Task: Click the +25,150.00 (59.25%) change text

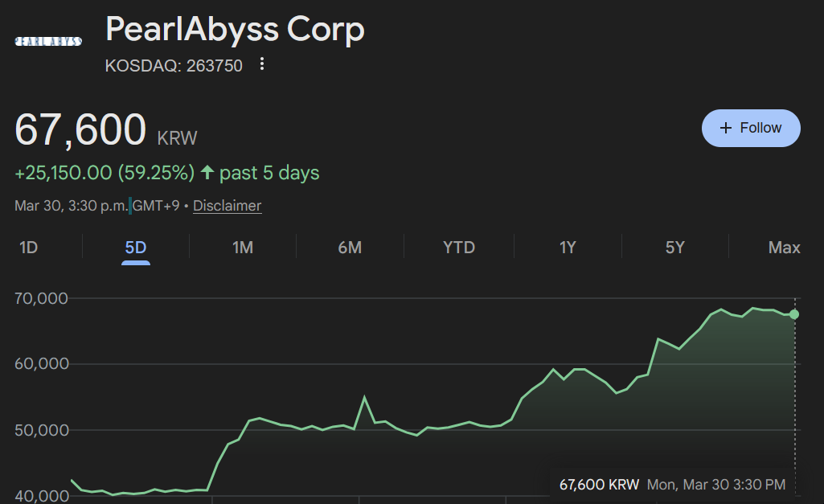Action: click(x=105, y=173)
